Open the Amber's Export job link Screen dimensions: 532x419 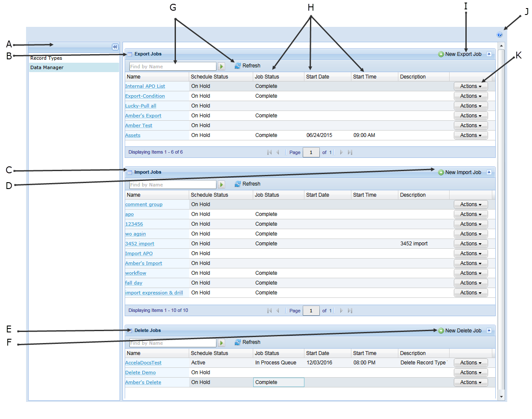point(143,116)
